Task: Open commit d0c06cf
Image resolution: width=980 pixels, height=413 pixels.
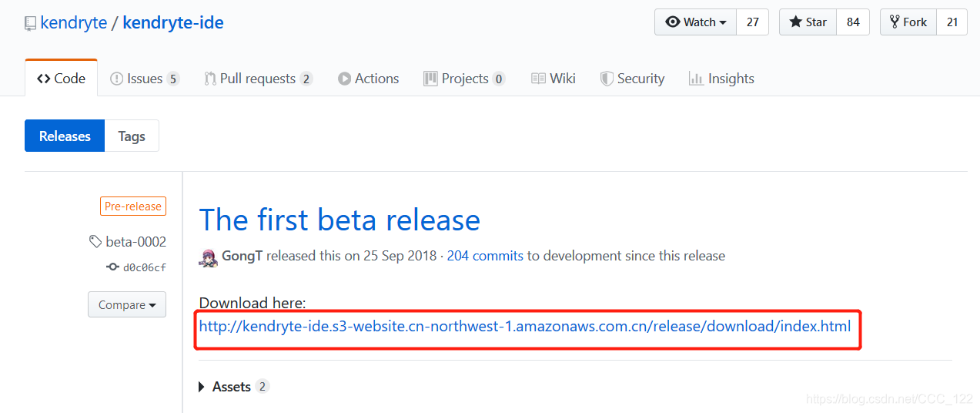Action: click(144, 267)
